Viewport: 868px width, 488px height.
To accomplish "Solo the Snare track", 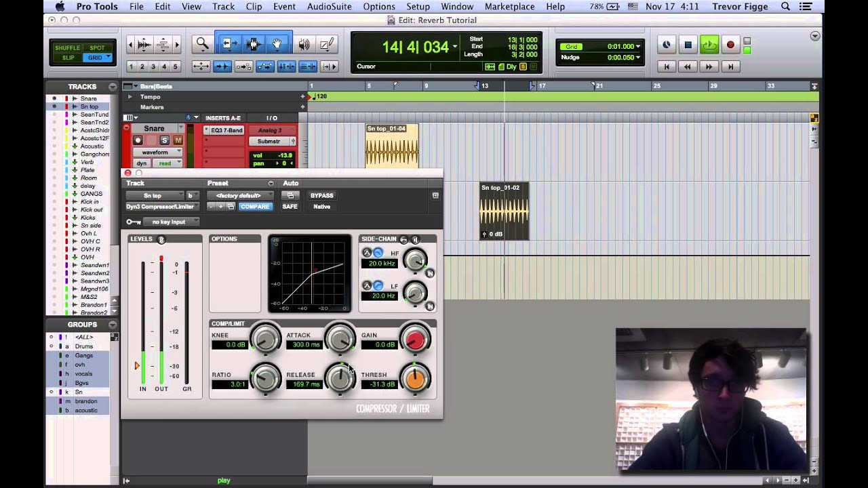I will pos(164,140).
